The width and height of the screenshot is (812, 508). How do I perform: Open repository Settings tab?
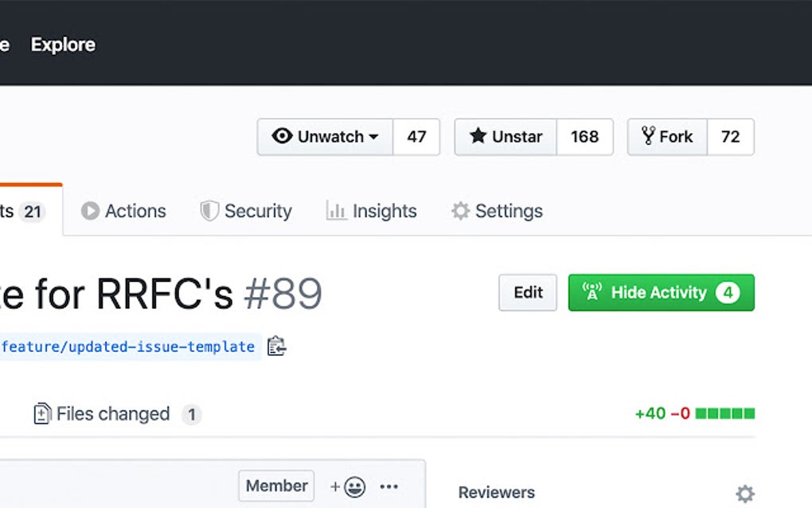tap(497, 211)
